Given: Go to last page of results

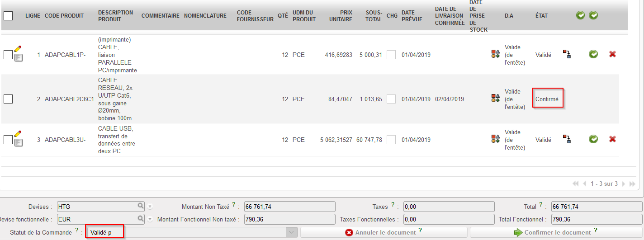Looking at the screenshot, I should point(633,184).
